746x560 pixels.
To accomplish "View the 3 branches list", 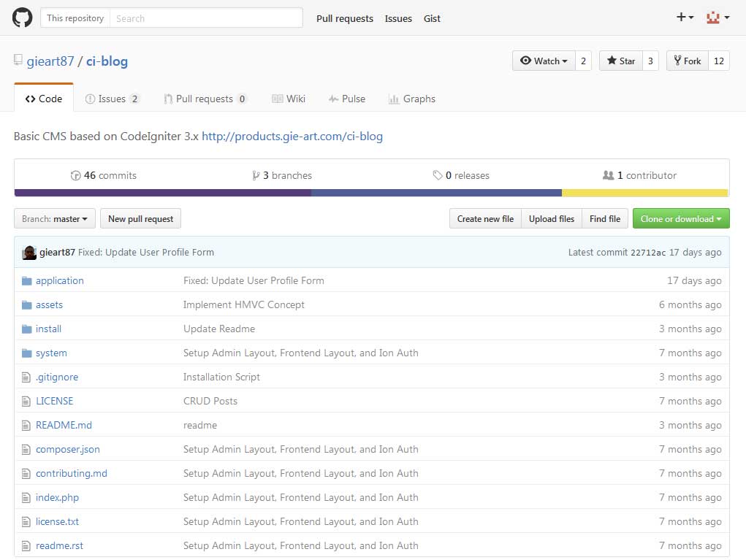I will (281, 175).
